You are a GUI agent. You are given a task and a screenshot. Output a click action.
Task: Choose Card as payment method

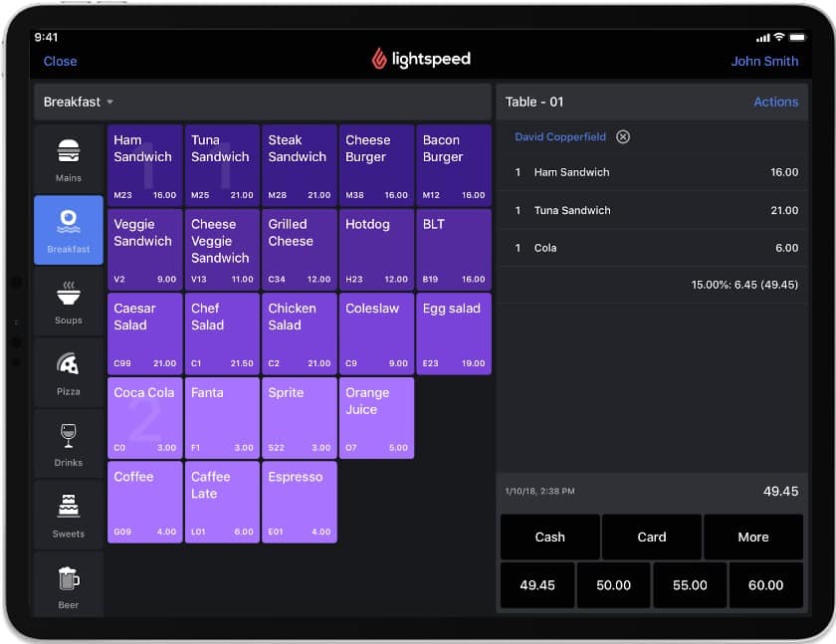[651, 537]
